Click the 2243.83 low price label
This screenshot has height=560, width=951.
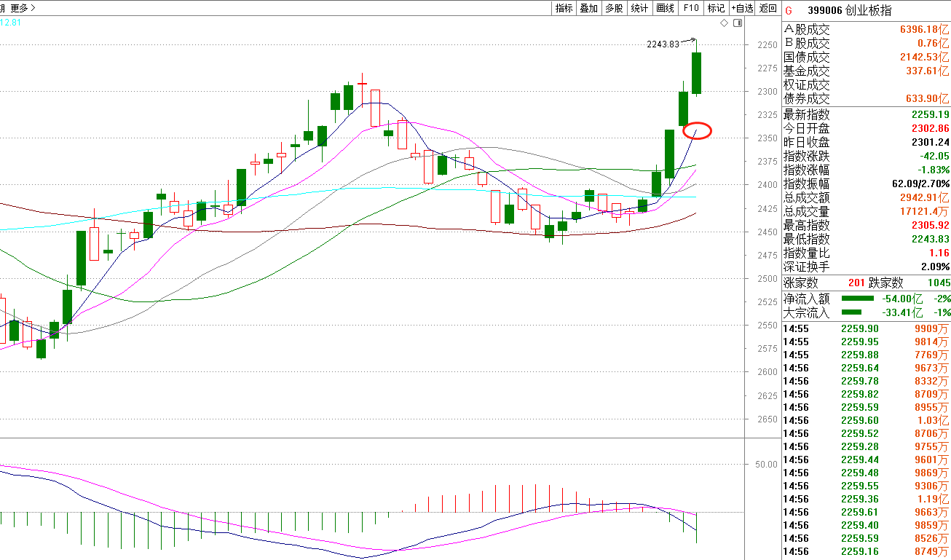[662, 44]
